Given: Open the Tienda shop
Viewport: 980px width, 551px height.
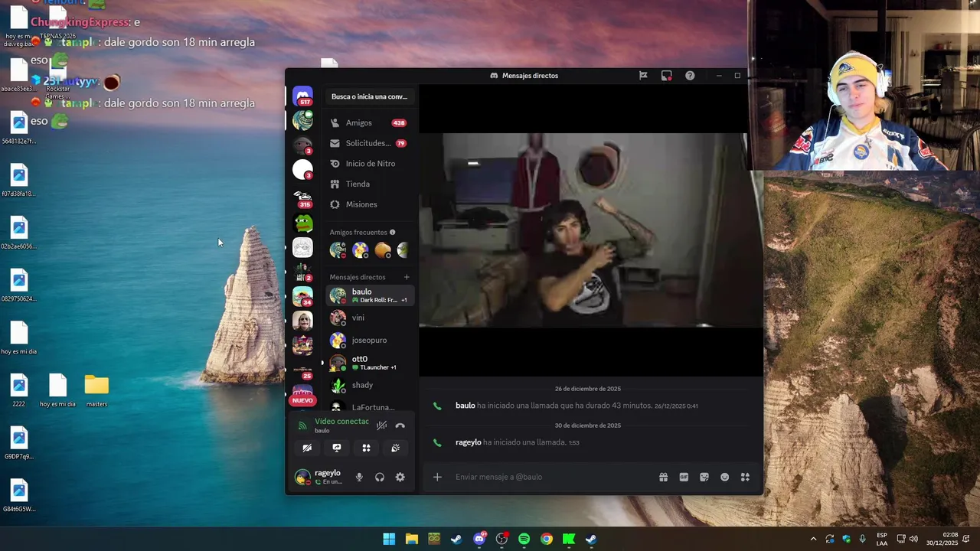Looking at the screenshot, I should pyautogui.click(x=368, y=184).
